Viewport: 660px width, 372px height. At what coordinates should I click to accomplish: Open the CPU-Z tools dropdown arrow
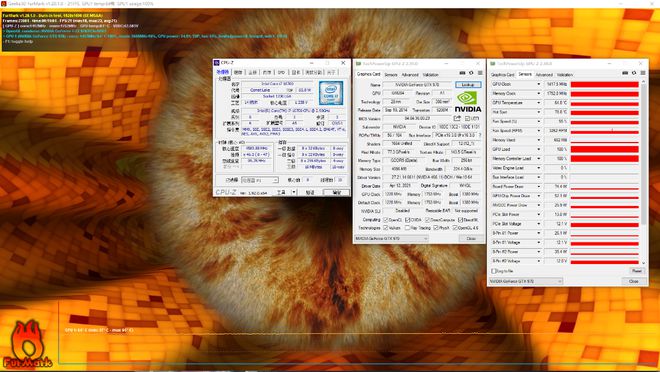[294, 192]
